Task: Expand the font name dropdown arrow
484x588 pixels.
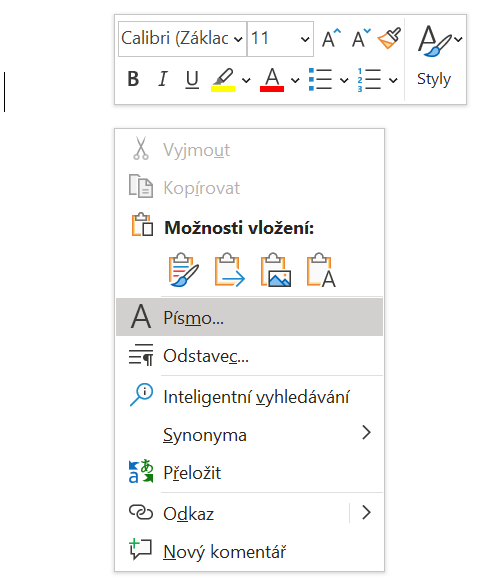Action: click(x=238, y=39)
